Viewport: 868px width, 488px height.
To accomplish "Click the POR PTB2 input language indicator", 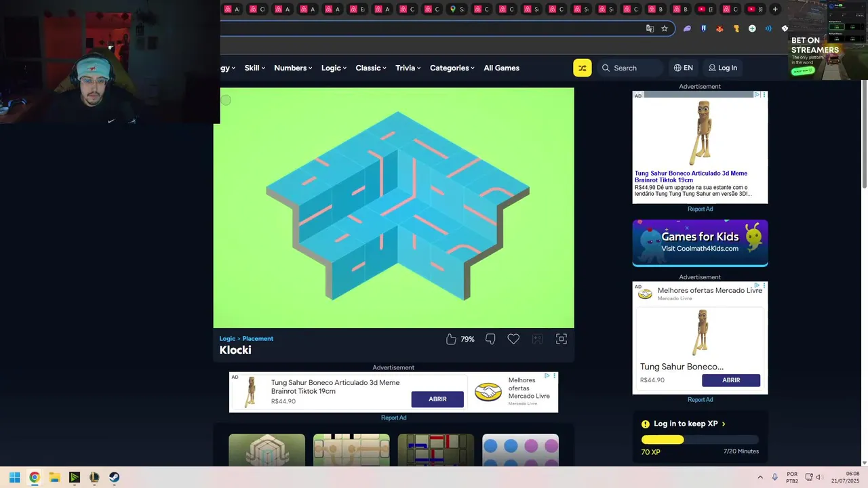I will pyautogui.click(x=792, y=477).
